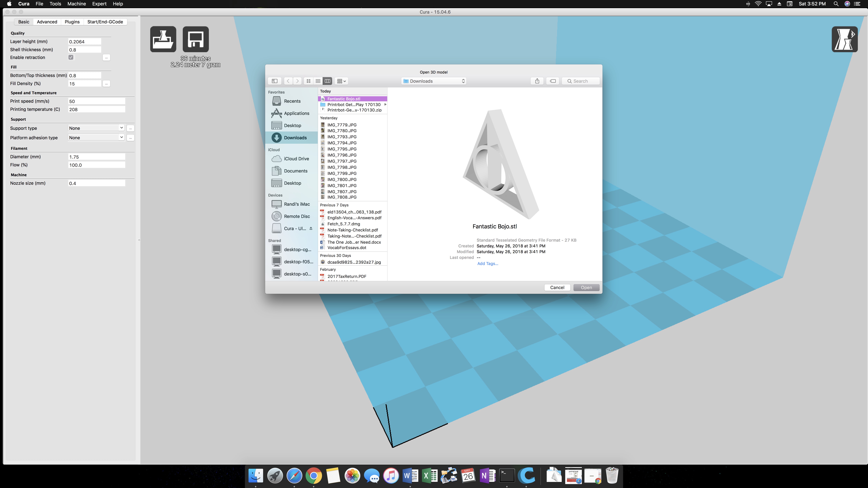Select Printrbot-Ge...y-170130.zip file
Viewport: 868px width, 488px height.
(352, 110)
